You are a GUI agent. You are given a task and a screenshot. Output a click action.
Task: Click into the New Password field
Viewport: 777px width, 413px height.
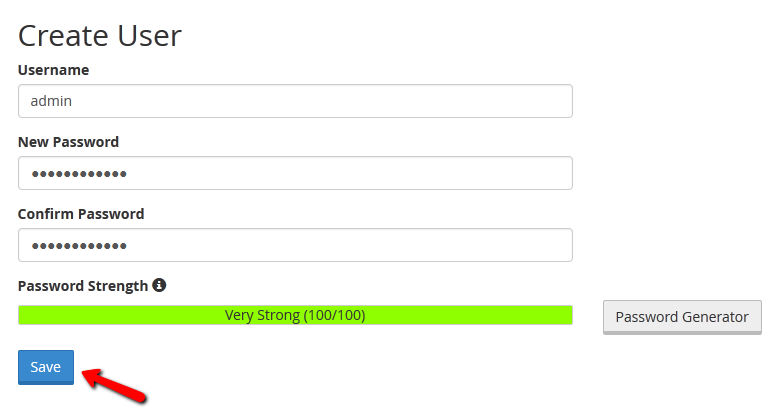[295, 173]
